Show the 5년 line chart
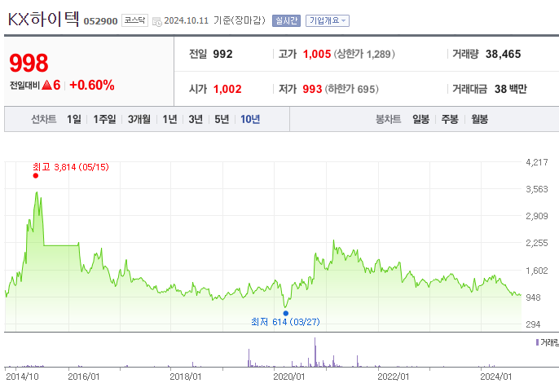 pyautogui.click(x=222, y=119)
